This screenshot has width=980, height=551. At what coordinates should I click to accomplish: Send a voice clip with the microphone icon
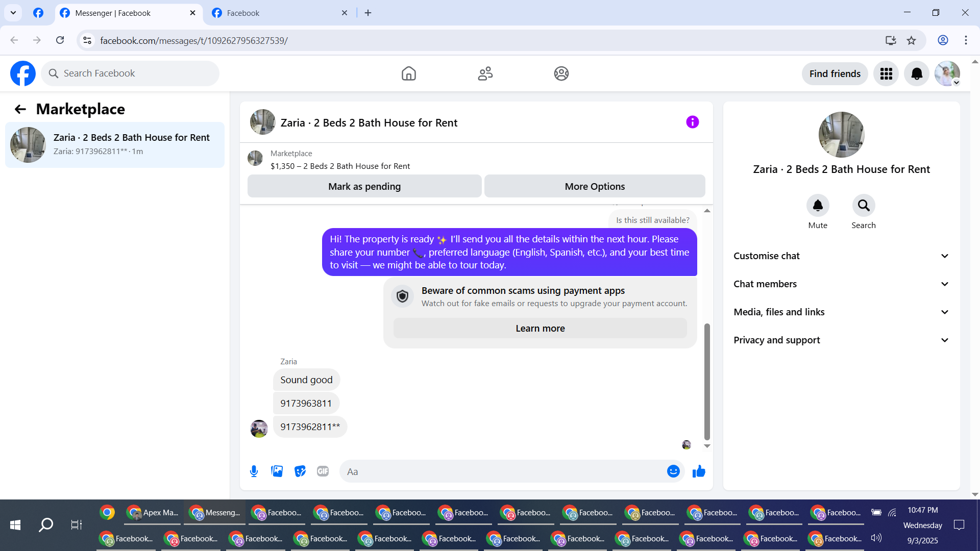254,471
